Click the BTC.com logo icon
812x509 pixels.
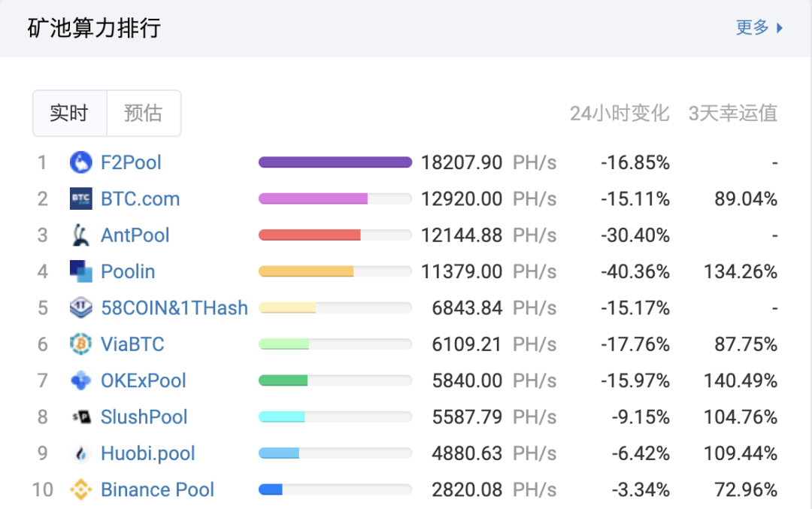click(80, 198)
